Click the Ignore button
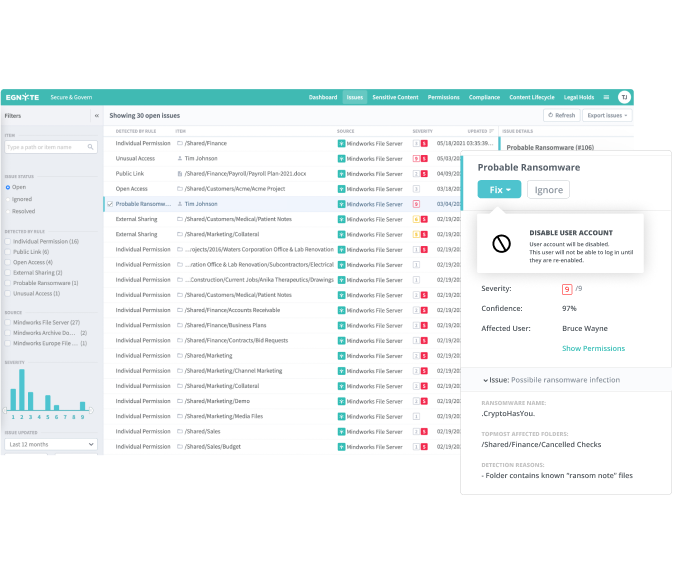Screen dimensions: 699x583 [548, 190]
